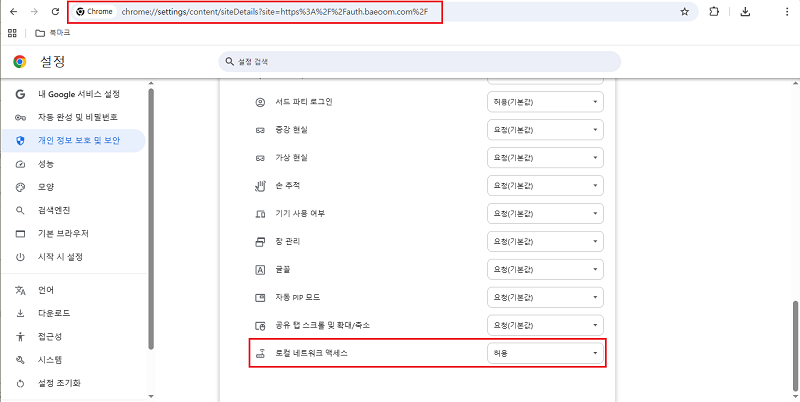The height and width of the screenshot is (402, 800).
Task: Open the 손 추적 permission dropdown
Action: (545, 186)
